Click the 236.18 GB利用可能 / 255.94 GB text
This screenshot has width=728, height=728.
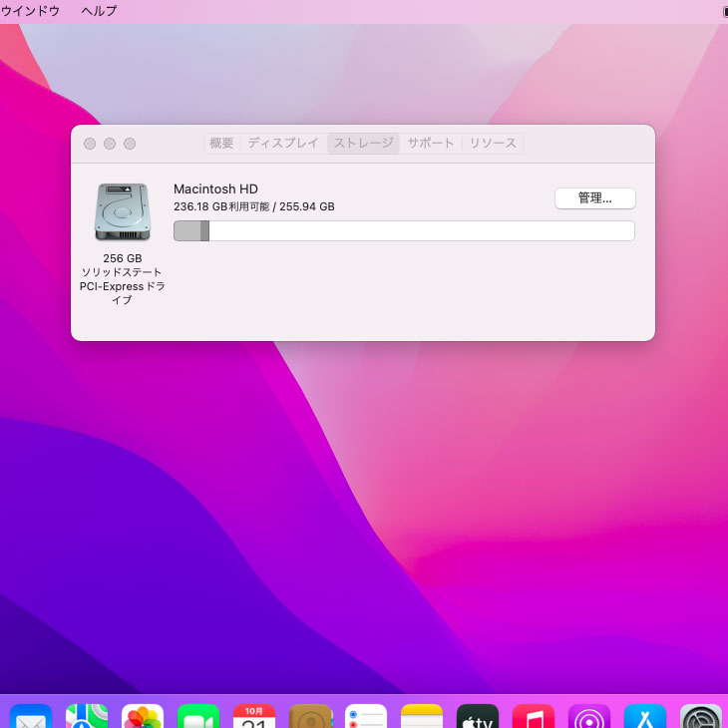pyautogui.click(x=254, y=206)
